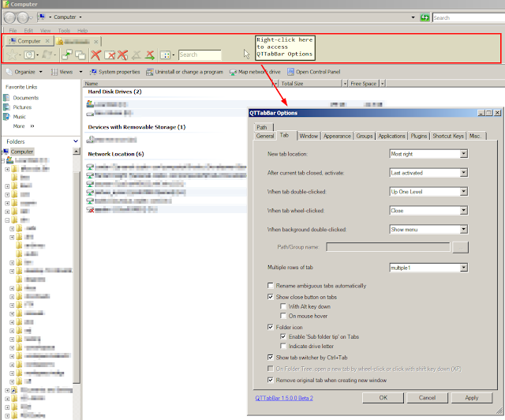The image size is (505, 420).
Task: Switch to the Plugins options tab
Action: [419, 136]
